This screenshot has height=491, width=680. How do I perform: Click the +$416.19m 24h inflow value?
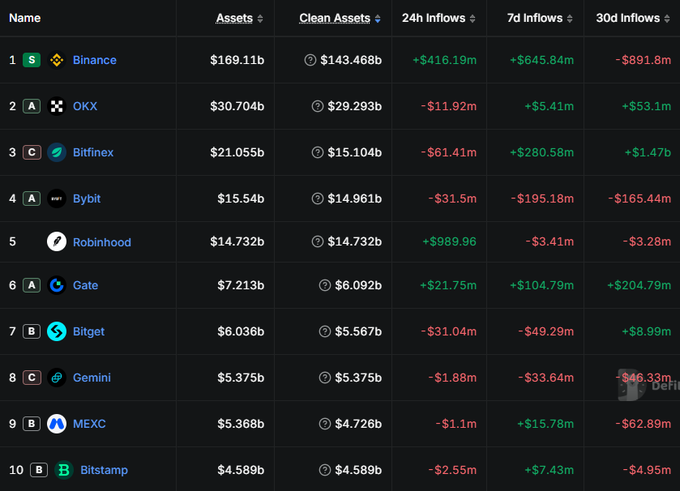pos(445,60)
